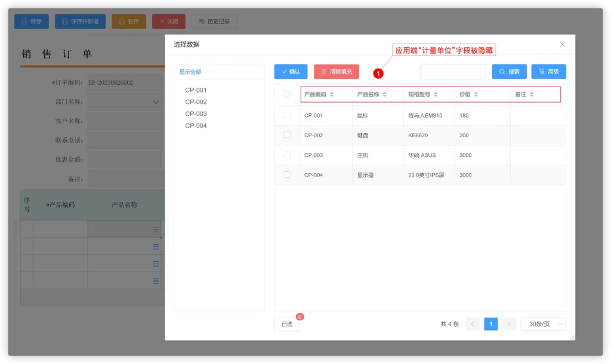Click the 确认 confirm button
This screenshot has height=364, width=611.
coord(291,72)
